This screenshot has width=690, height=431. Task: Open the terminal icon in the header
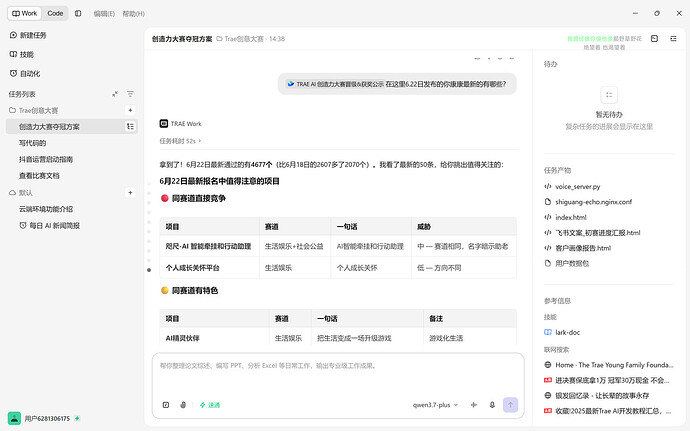pos(654,39)
